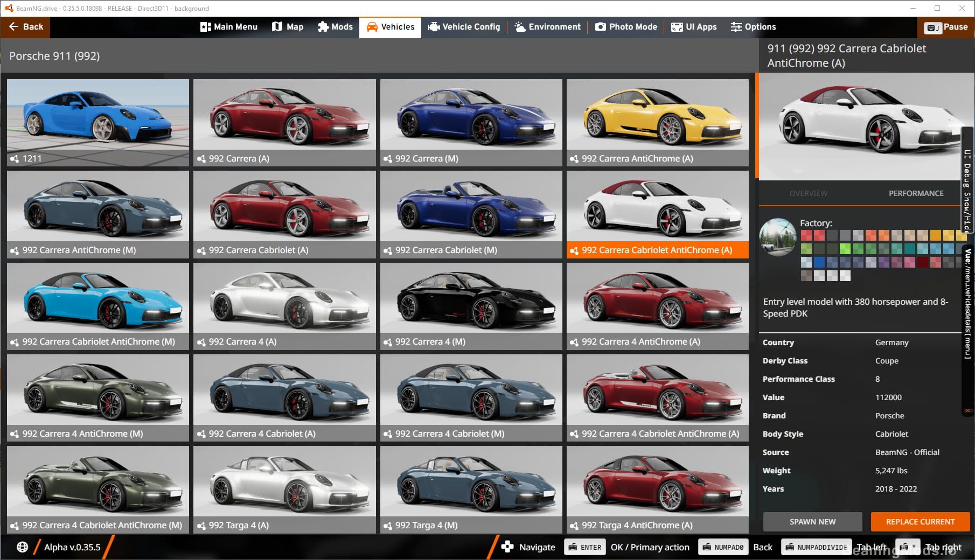Click the UI Apps windows icon
The image size is (975, 560).
coord(677,27)
